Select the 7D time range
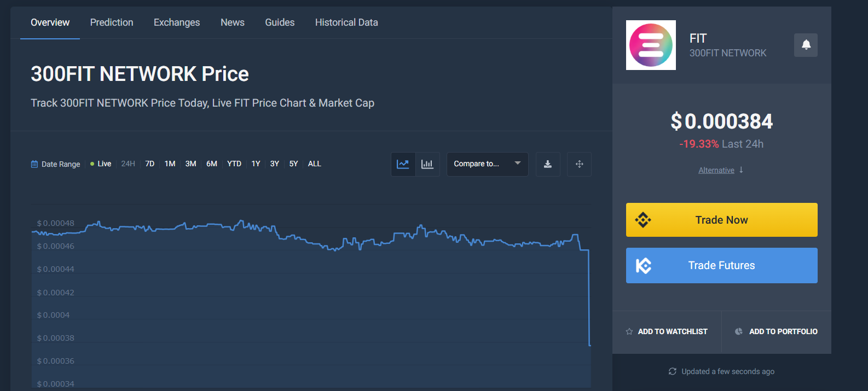This screenshot has height=391, width=868. 149,164
